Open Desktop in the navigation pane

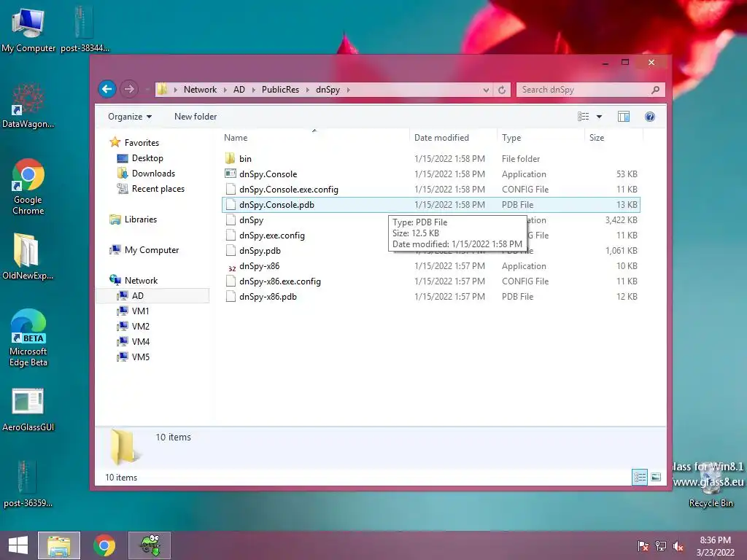[147, 158]
